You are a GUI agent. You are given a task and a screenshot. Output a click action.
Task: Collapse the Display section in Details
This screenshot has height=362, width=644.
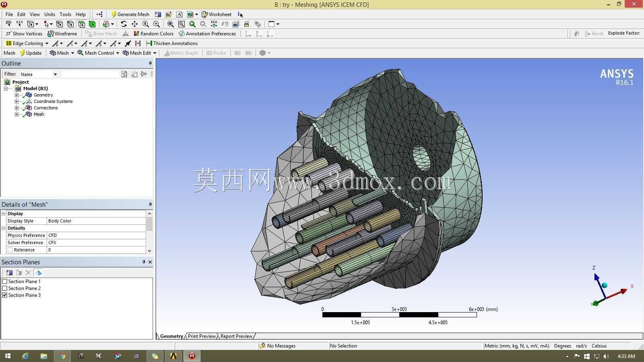click(x=4, y=214)
